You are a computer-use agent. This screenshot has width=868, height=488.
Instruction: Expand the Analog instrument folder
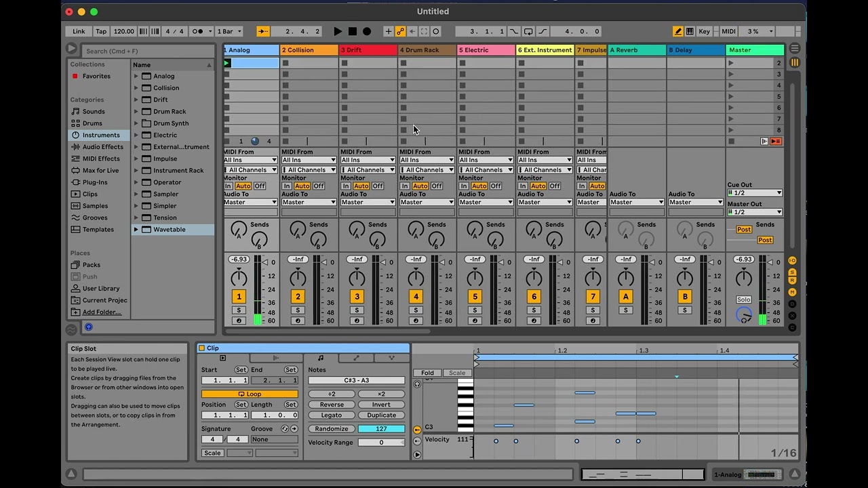(136, 76)
